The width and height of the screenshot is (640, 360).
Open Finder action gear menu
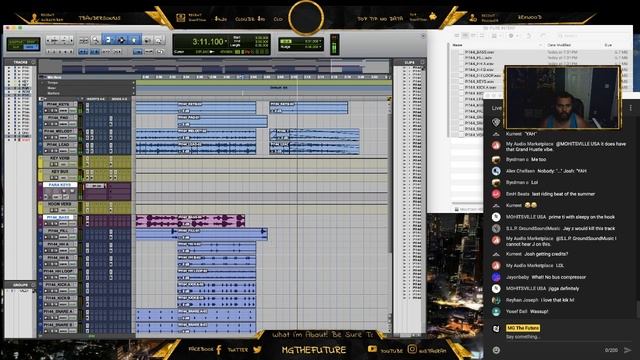click(512, 36)
